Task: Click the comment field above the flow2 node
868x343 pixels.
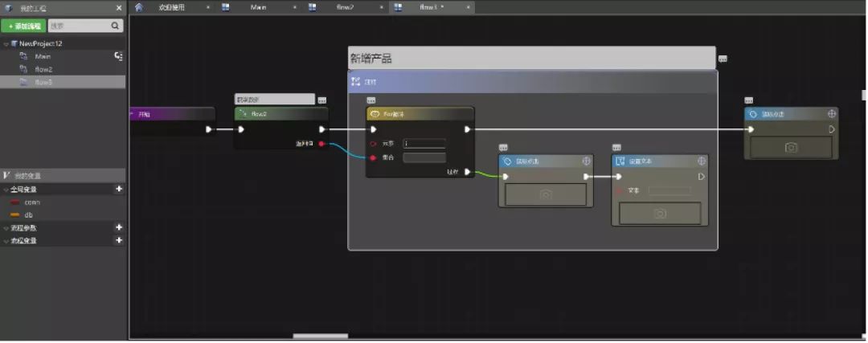Action: (275, 100)
